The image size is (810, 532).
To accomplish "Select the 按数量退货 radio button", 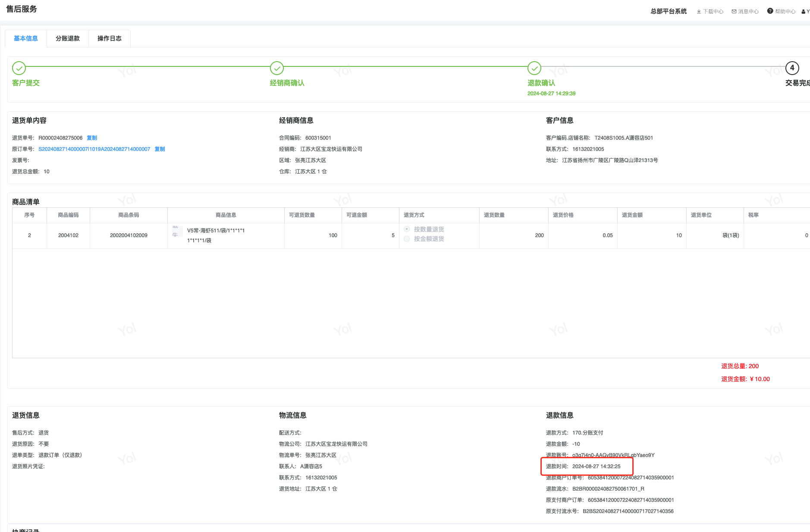I will tap(407, 229).
